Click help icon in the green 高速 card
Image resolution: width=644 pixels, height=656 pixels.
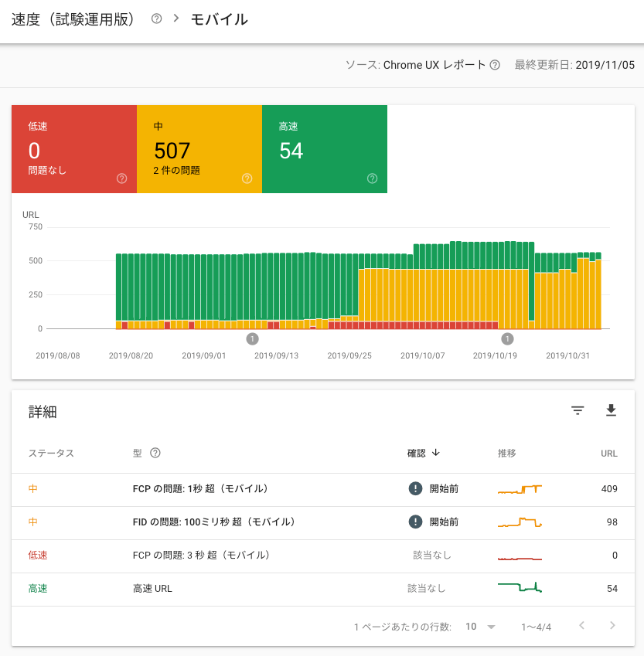click(372, 178)
